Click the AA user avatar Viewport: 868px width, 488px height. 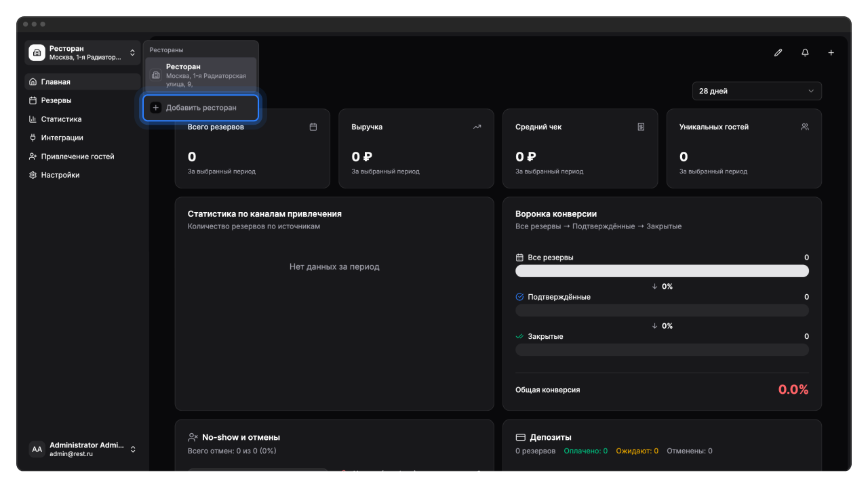[x=37, y=449]
